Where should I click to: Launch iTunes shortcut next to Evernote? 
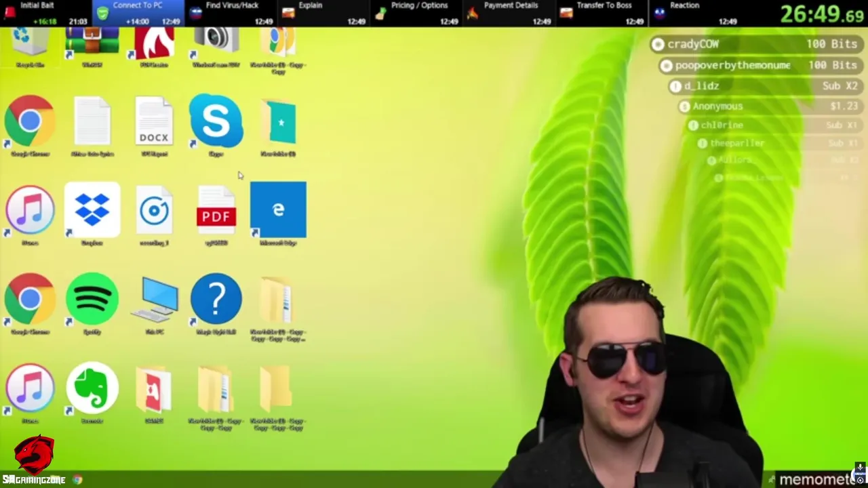point(30,393)
